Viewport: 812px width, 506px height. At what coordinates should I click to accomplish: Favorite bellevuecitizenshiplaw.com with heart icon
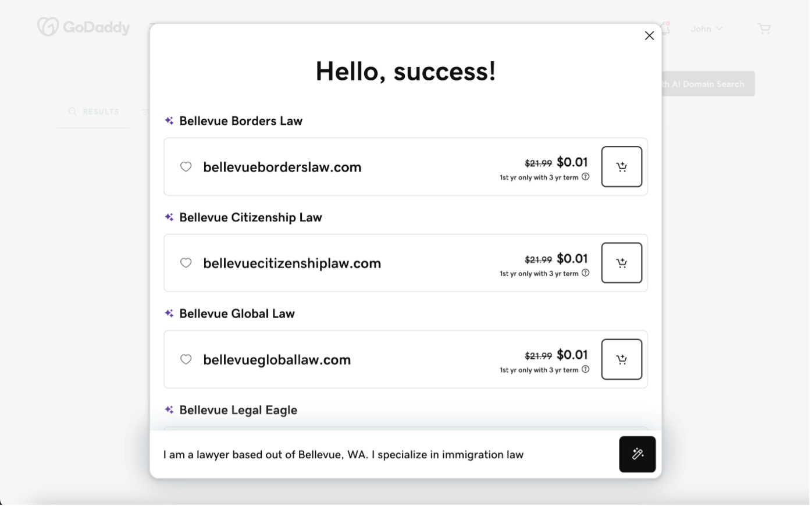[x=186, y=263]
